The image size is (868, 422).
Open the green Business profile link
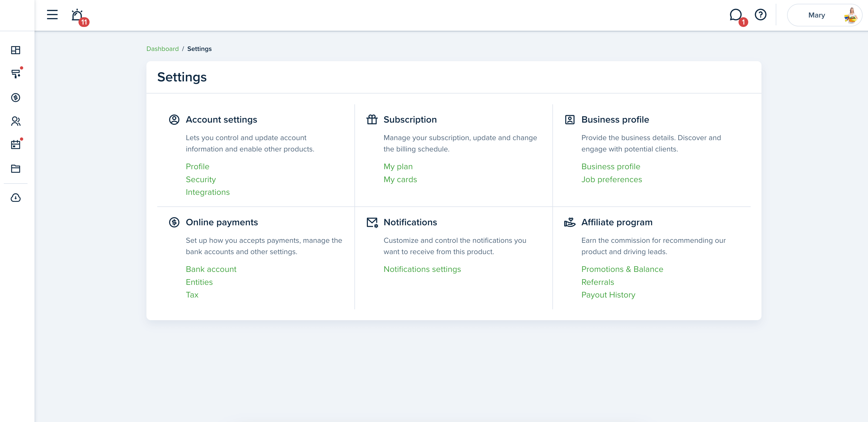[x=611, y=167]
